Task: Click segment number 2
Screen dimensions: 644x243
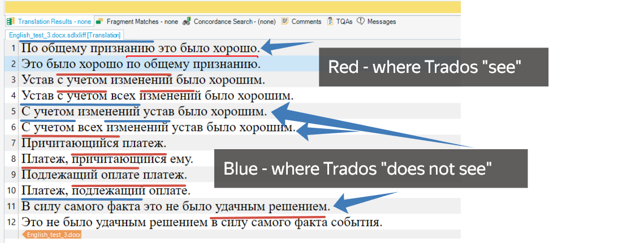Action: tap(14, 64)
